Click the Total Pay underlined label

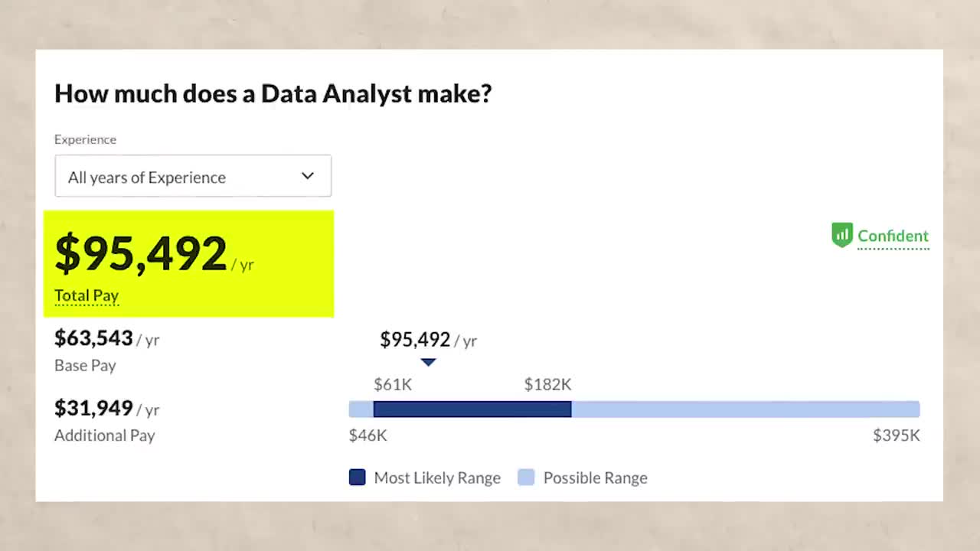[87, 295]
